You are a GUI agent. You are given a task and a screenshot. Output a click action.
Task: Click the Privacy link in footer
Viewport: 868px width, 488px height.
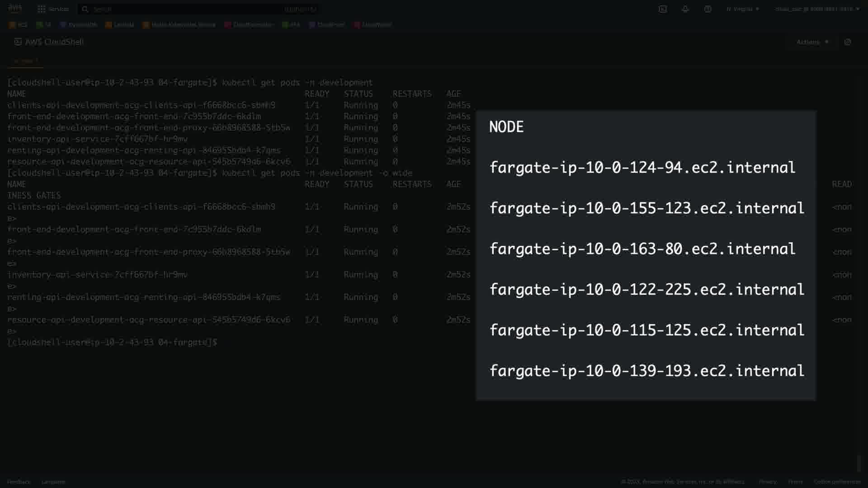point(767,482)
